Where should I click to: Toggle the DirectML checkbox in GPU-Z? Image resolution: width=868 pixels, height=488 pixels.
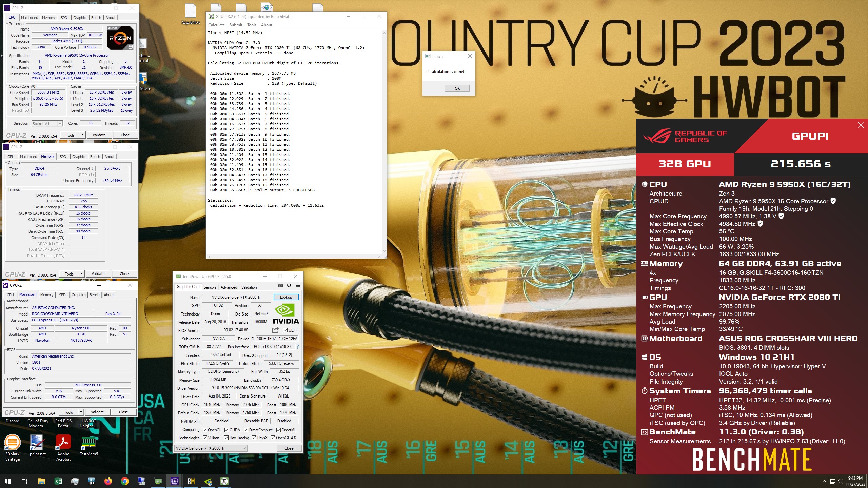tap(278, 430)
